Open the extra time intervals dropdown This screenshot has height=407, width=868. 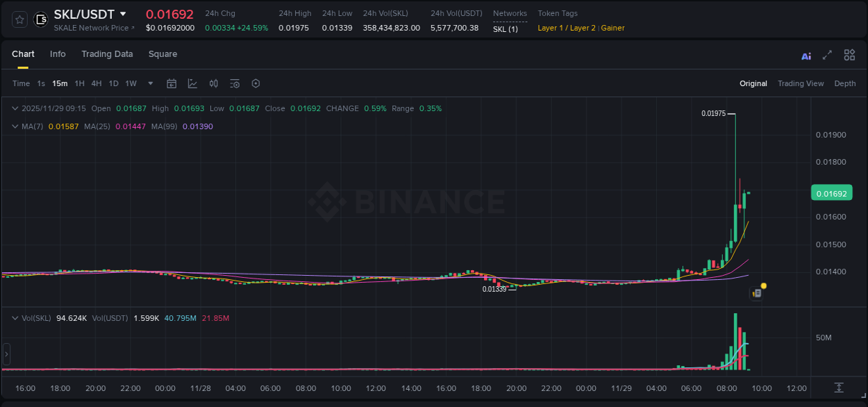150,83
